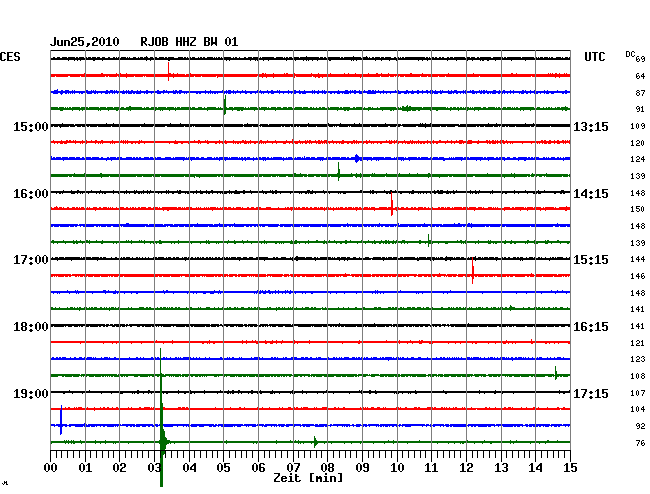
Task: Click the DC value 104
Action: [638, 409]
